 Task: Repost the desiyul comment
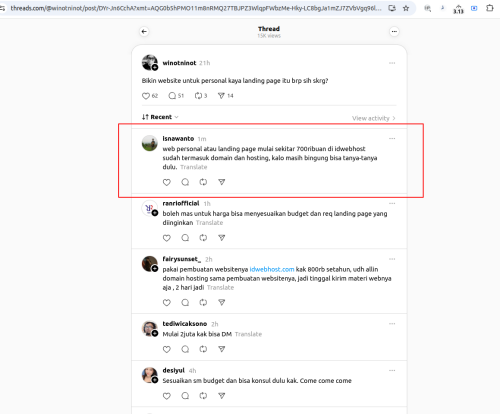coord(203,396)
